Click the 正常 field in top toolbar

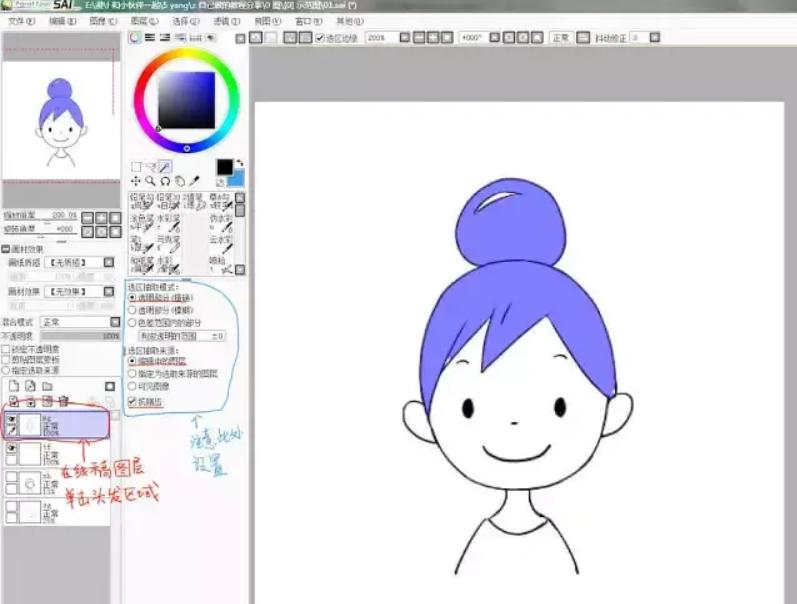pyautogui.click(x=561, y=38)
